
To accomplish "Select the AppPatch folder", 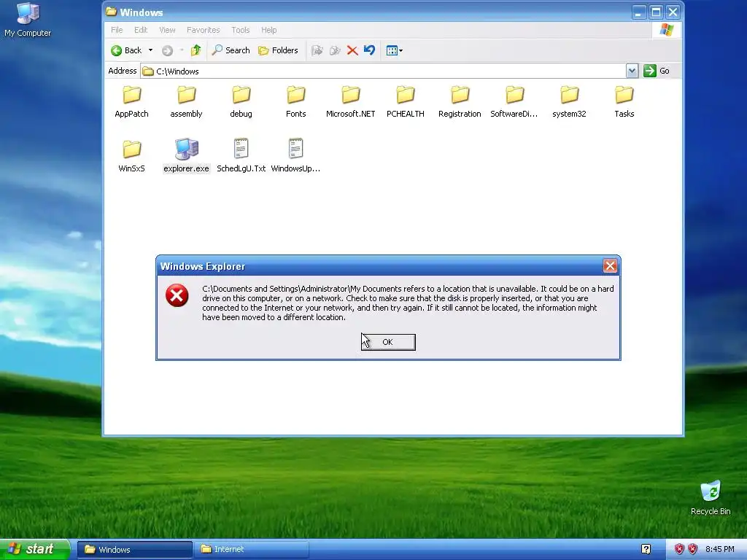I will click(131, 102).
